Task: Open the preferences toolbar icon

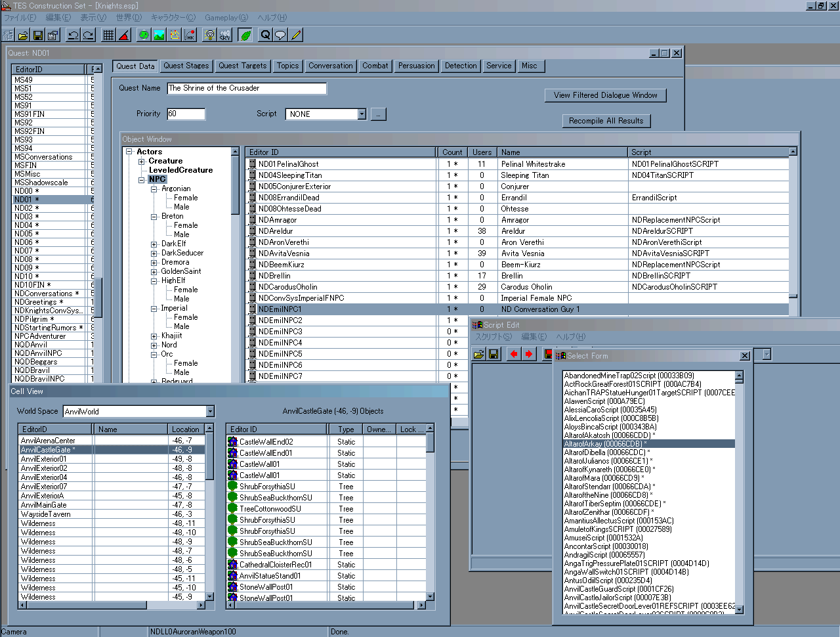Action: pos(53,35)
